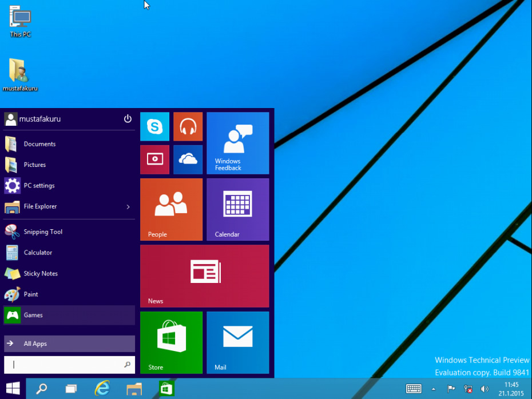Click the Start menu search box
The width and height of the screenshot is (532, 399).
click(69, 365)
